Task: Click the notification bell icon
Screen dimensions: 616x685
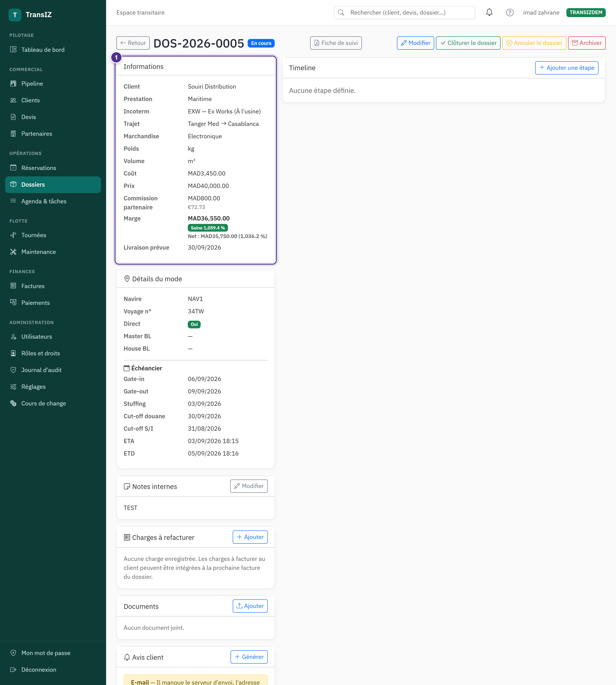Action: point(489,13)
